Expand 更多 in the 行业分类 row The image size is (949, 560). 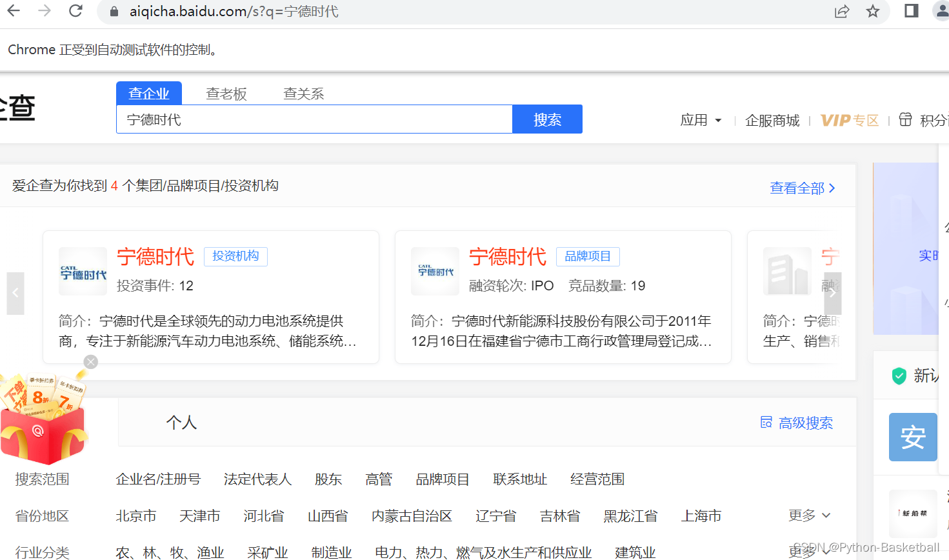(809, 552)
